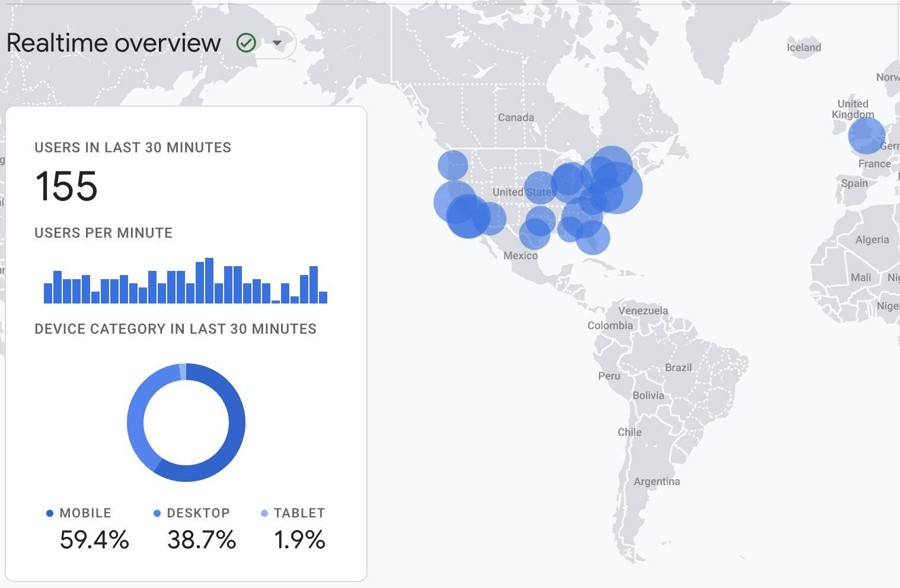Viewport: 900px width, 588px height.
Task: Click the Florida user bubble on map
Action: (x=593, y=238)
